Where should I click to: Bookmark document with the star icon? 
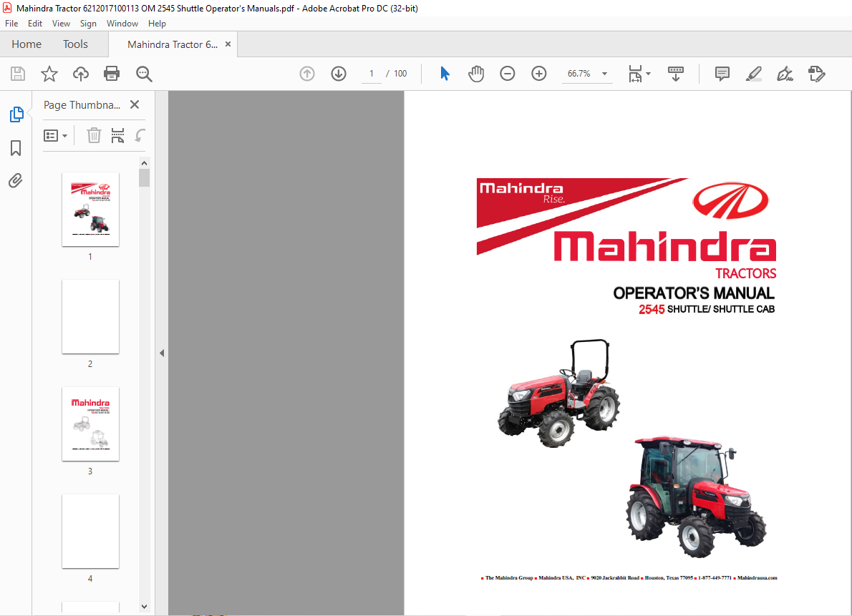coord(49,73)
